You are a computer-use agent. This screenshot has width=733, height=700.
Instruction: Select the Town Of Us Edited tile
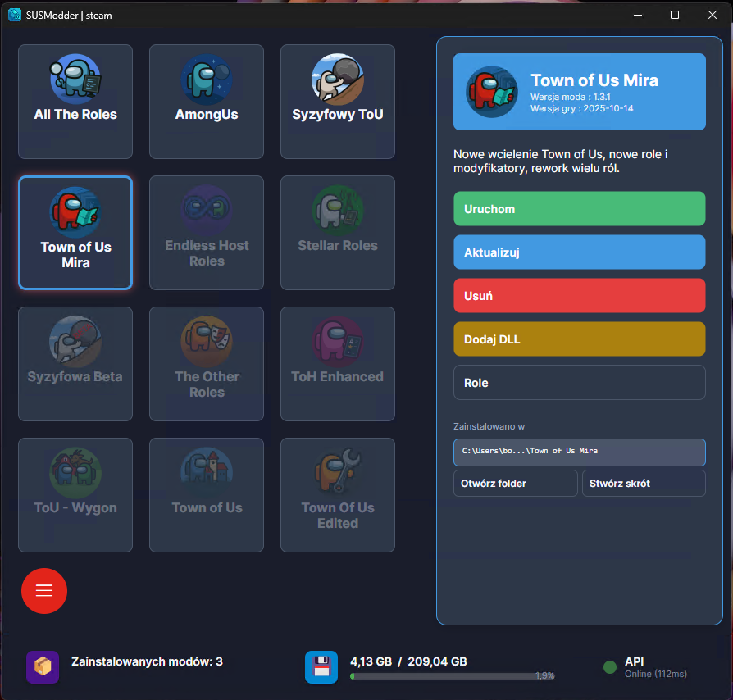pos(338,495)
